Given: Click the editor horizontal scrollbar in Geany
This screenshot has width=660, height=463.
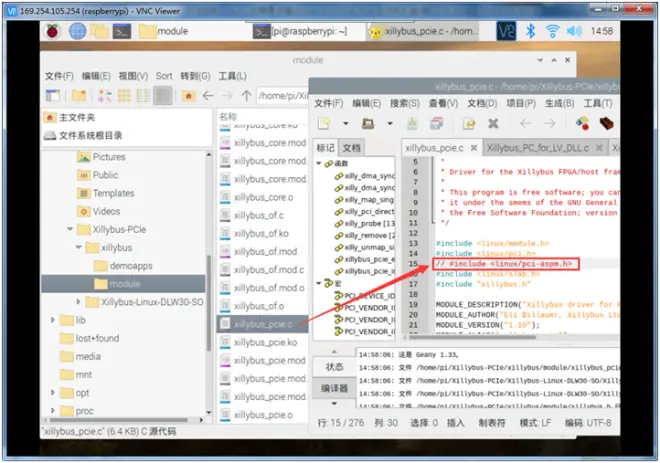Looking at the screenshot, I should 472,337.
